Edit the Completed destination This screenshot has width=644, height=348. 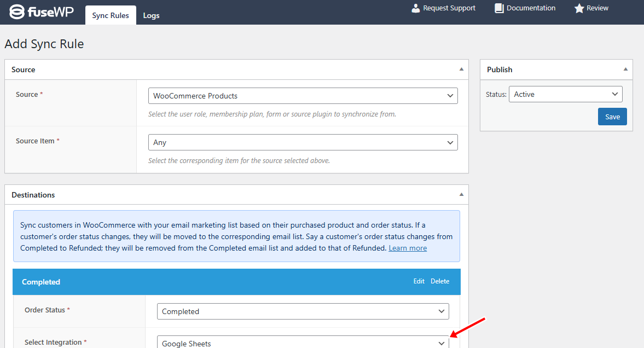(x=419, y=281)
